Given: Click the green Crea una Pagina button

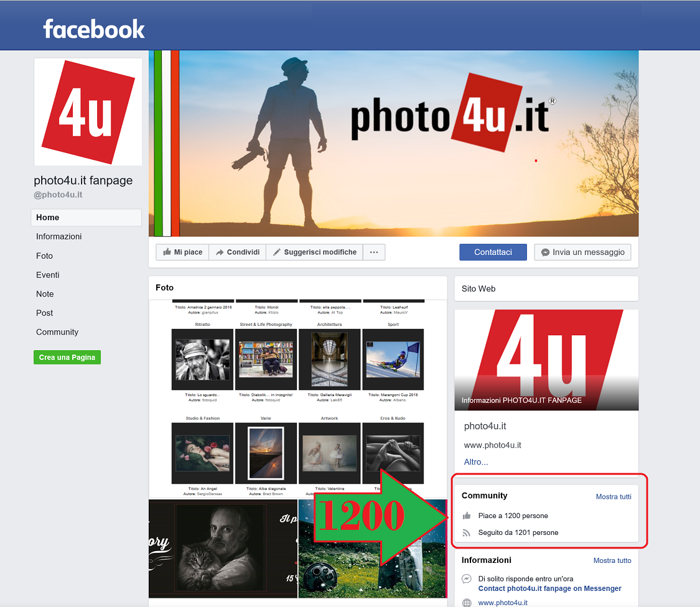Looking at the screenshot, I should click(67, 358).
